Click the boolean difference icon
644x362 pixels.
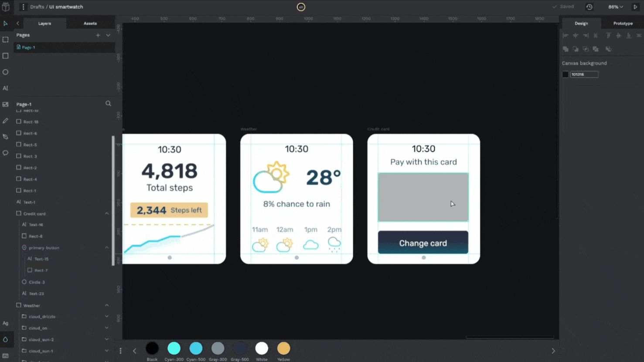coord(576,49)
